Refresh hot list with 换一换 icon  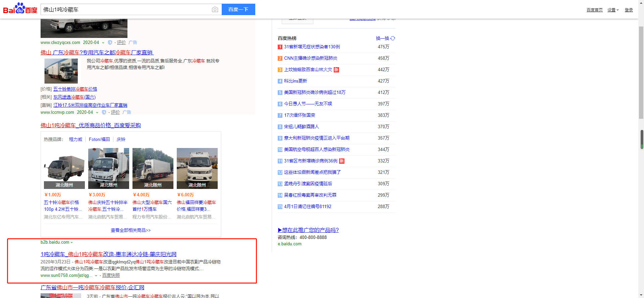pyautogui.click(x=393, y=38)
